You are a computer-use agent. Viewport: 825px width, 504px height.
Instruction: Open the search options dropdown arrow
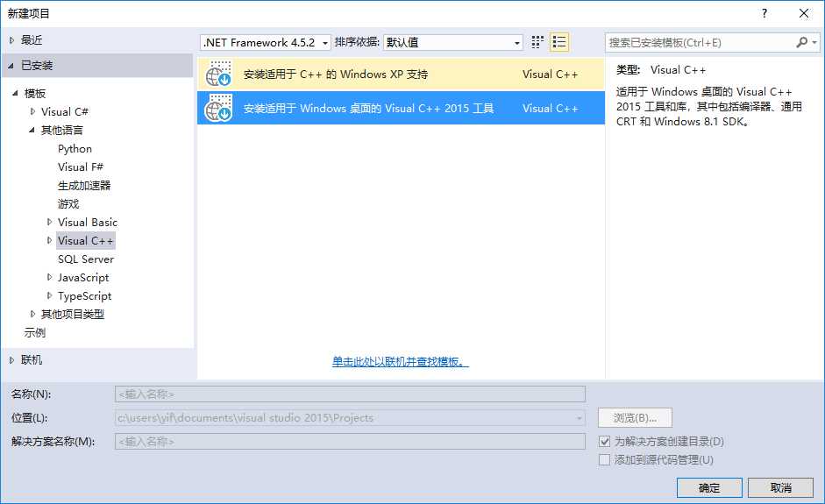coord(814,42)
